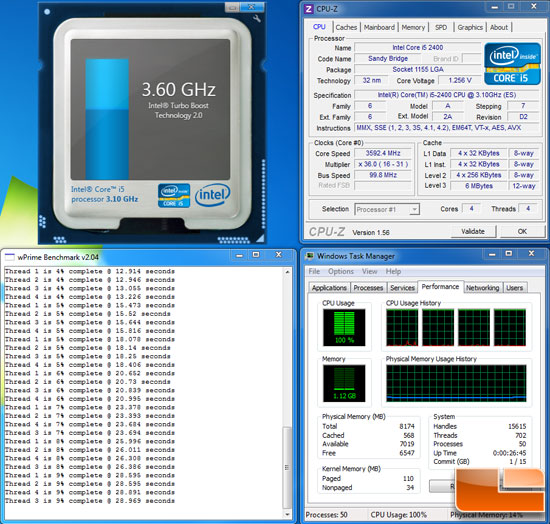Screen dimensions: 550x524
Task: Click the Sandy Bridge code name field
Action: [x=388, y=58]
